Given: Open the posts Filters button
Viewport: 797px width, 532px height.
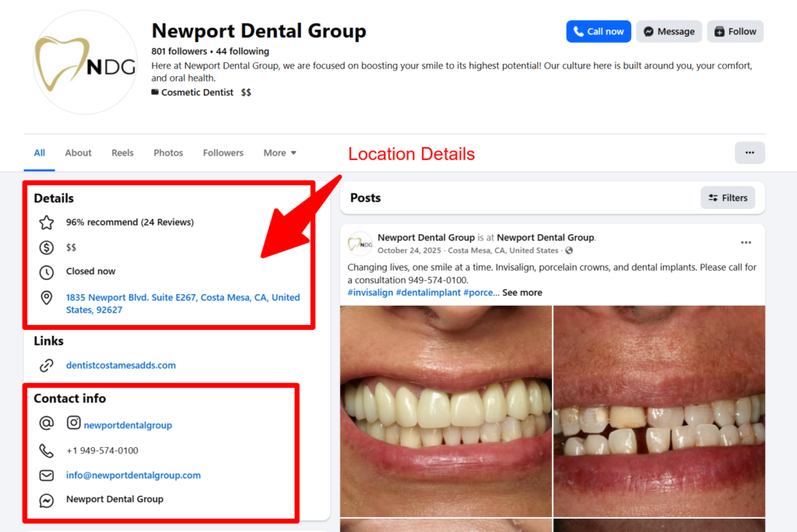Looking at the screenshot, I should [x=728, y=198].
